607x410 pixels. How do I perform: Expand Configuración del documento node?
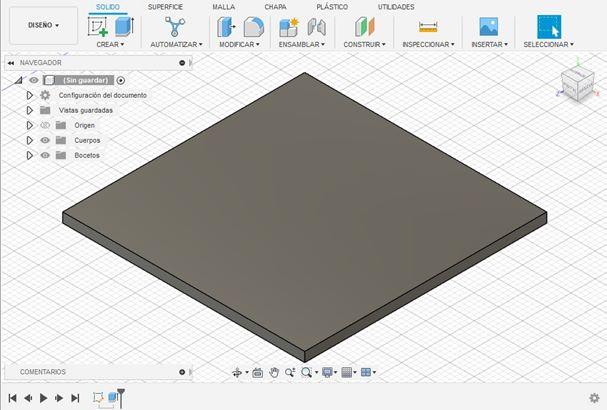point(29,95)
